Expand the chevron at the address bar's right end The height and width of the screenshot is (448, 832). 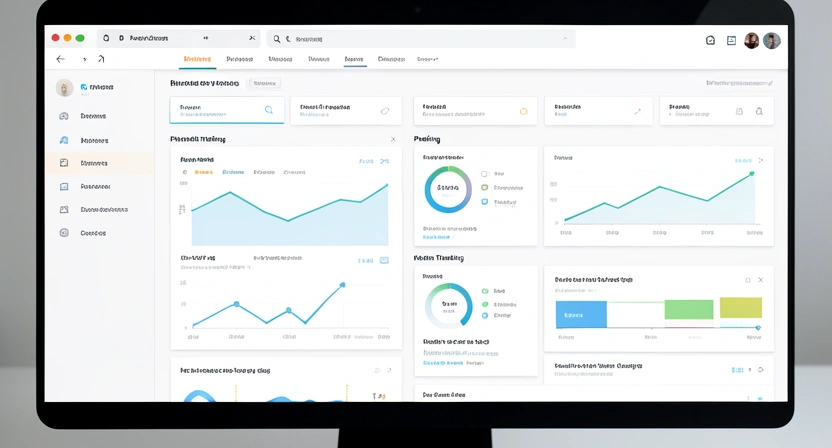[565, 38]
